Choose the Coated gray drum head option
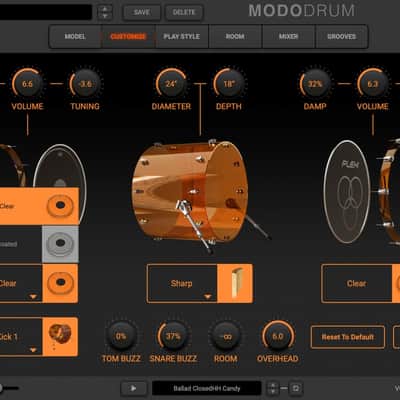Viewport: 400px width, 400px height. click(x=39, y=244)
